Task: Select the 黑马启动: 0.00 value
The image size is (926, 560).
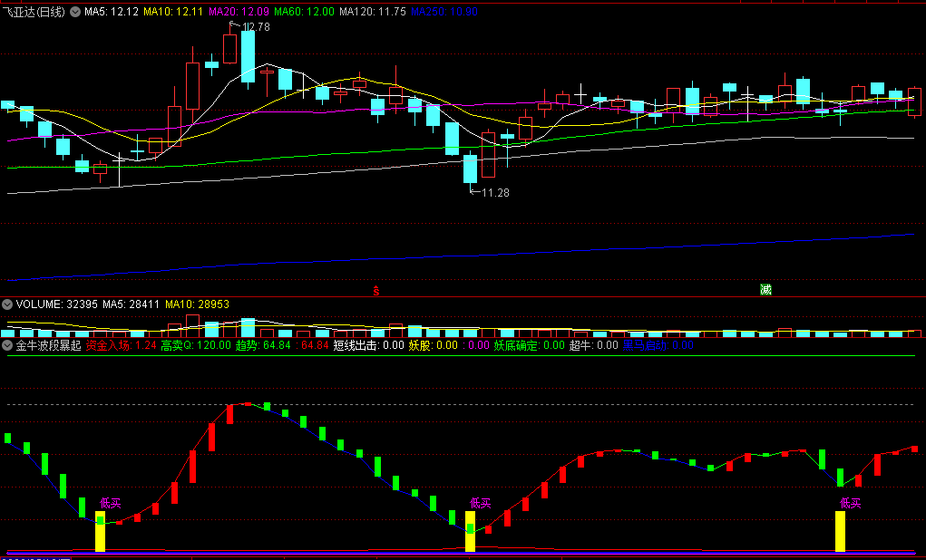Action: [x=658, y=345]
